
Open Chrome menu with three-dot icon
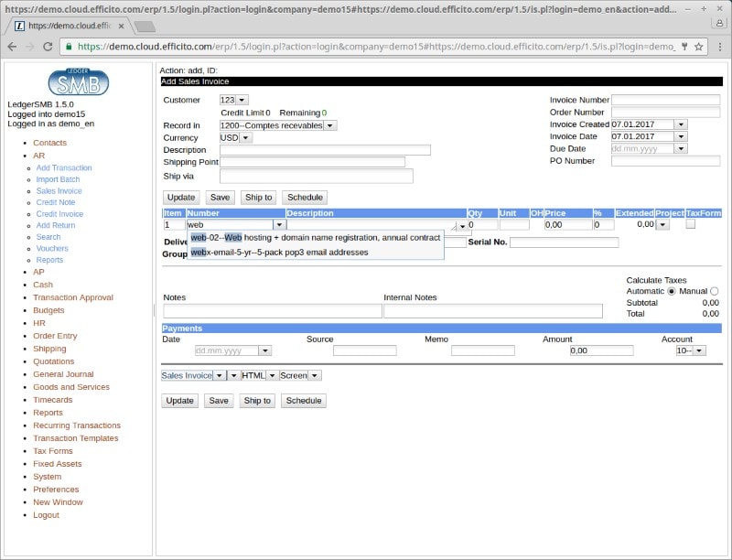pyautogui.click(x=718, y=46)
